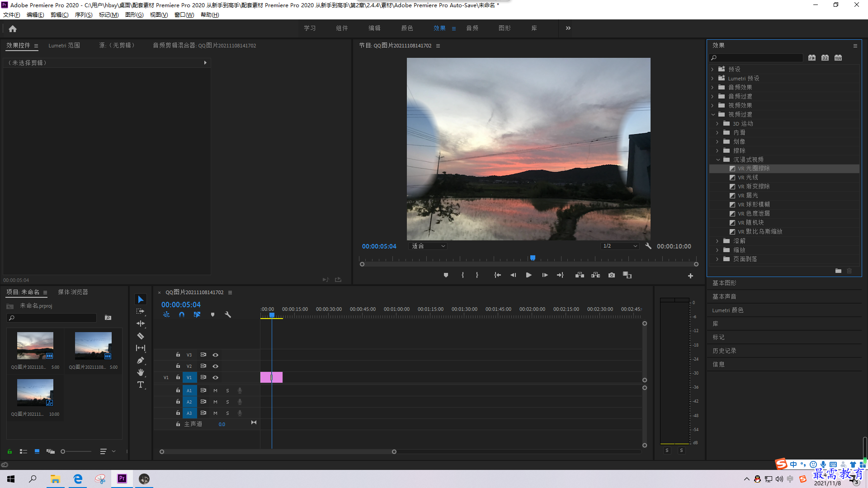Click the pink clip on V1 track
The image size is (868, 488).
271,377
